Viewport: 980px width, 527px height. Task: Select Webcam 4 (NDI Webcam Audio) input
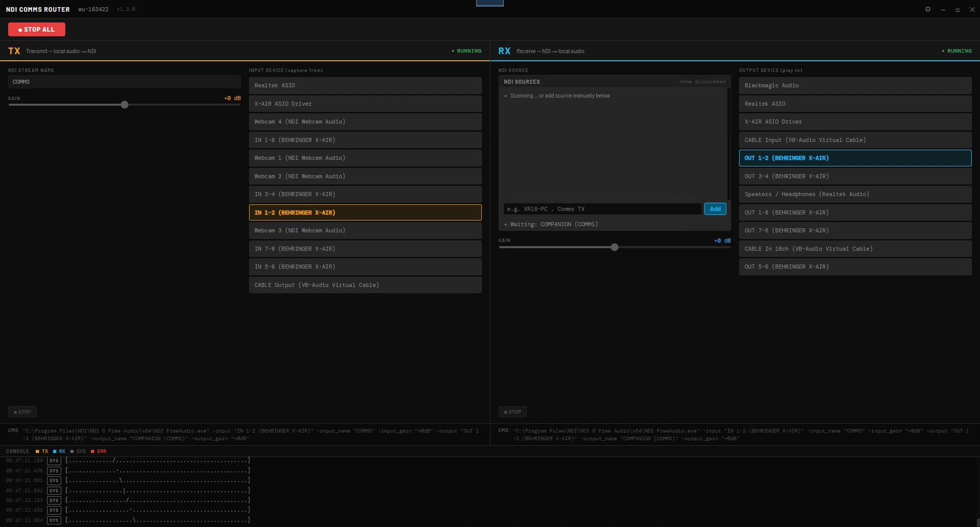tap(365, 122)
